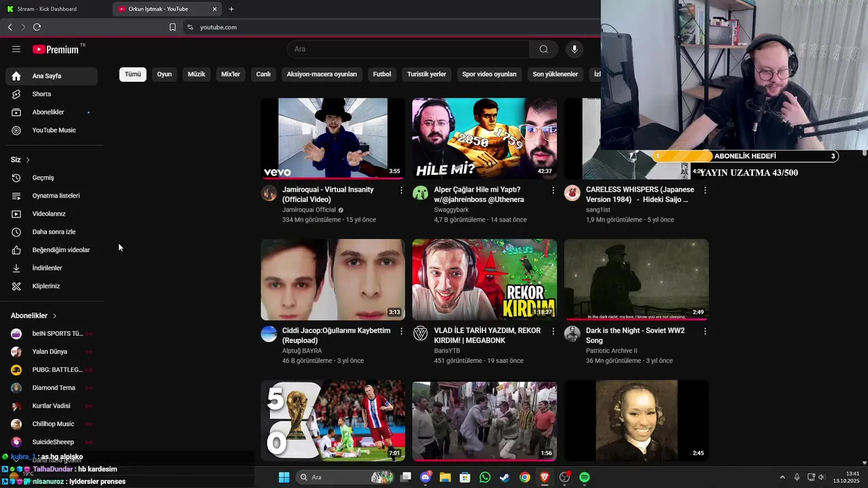Open more options for VLAD İLE TARİH video

[553, 331]
